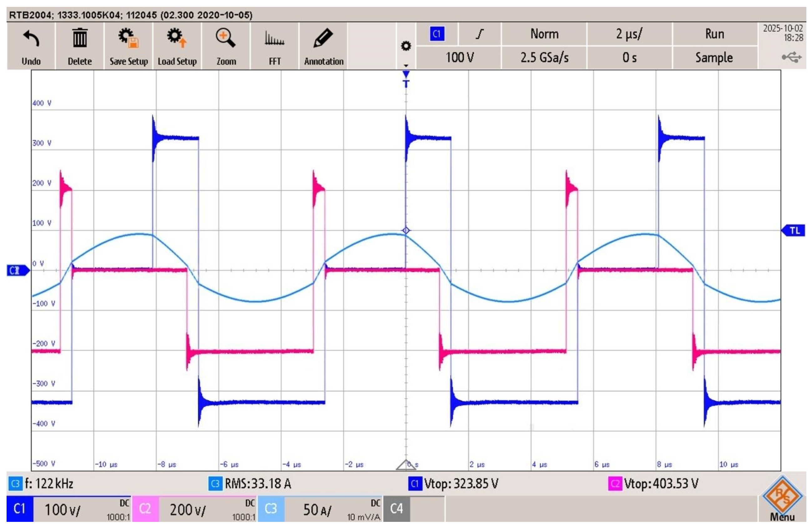Screen dimensions: 812x530
Task: Open the FFT spectrum function
Action: pyautogui.click(x=274, y=38)
